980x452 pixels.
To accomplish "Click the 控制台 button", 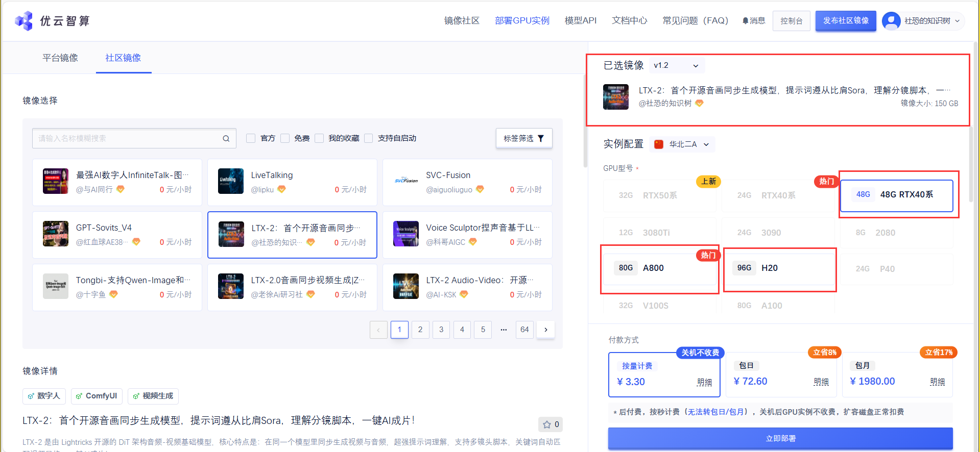I will pos(792,21).
